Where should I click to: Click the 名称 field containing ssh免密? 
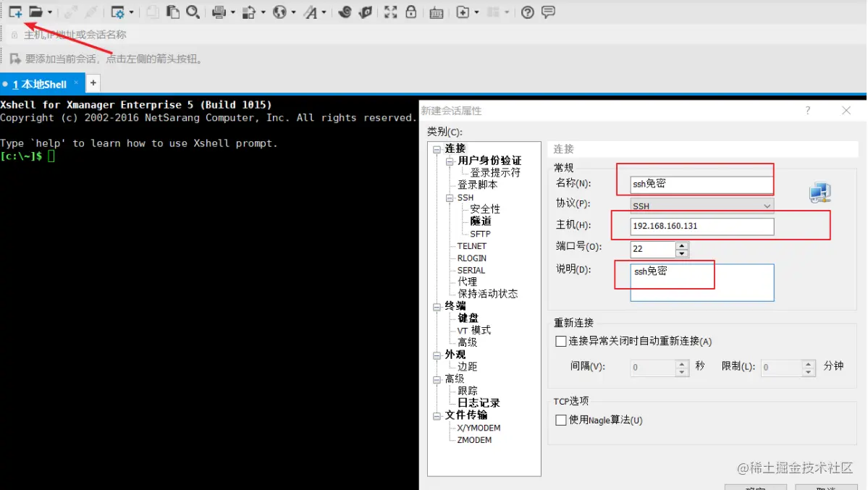(702, 184)
